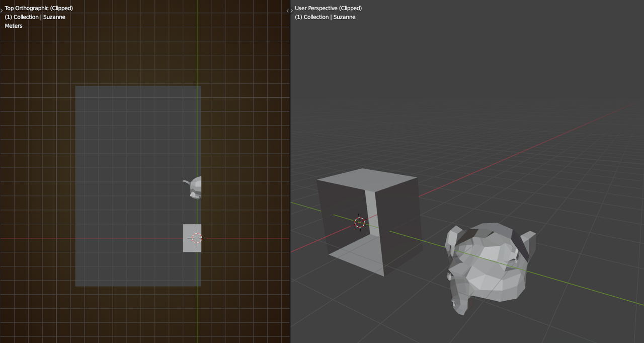The image size is (644, 343).
Task: Click the 'Top Orthographic (Clipped)' label
Action: (x=39, y=8)
